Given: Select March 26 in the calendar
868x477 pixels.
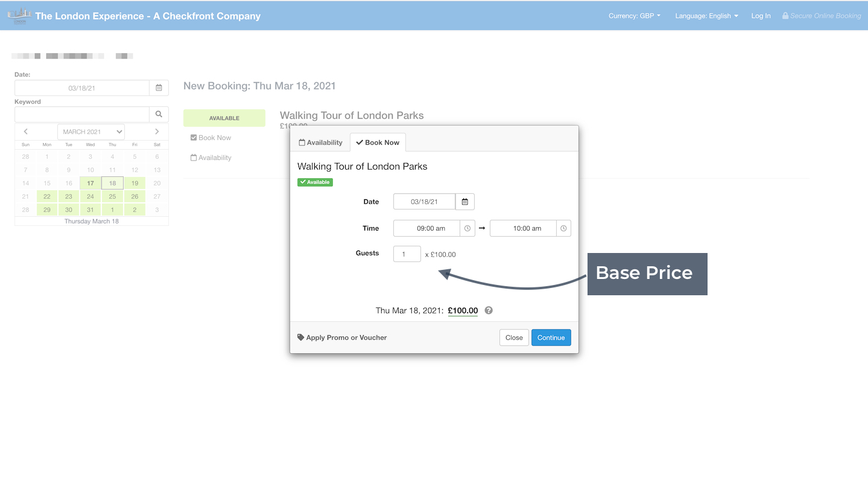Looking at the screenshot, I should pyautogui.click(x=135, y=196).
